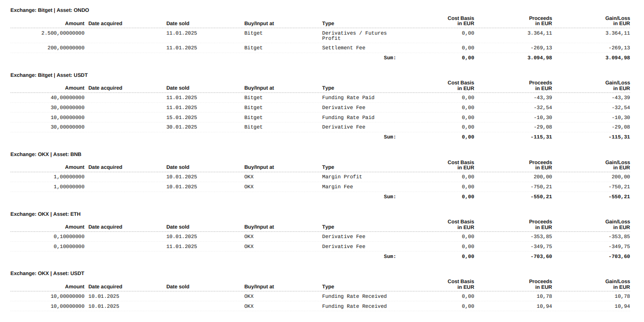Select the 'Exchange: OKX | Asset: USDT' heading
This screenshot has height=322, width=644.
[47, 273]
